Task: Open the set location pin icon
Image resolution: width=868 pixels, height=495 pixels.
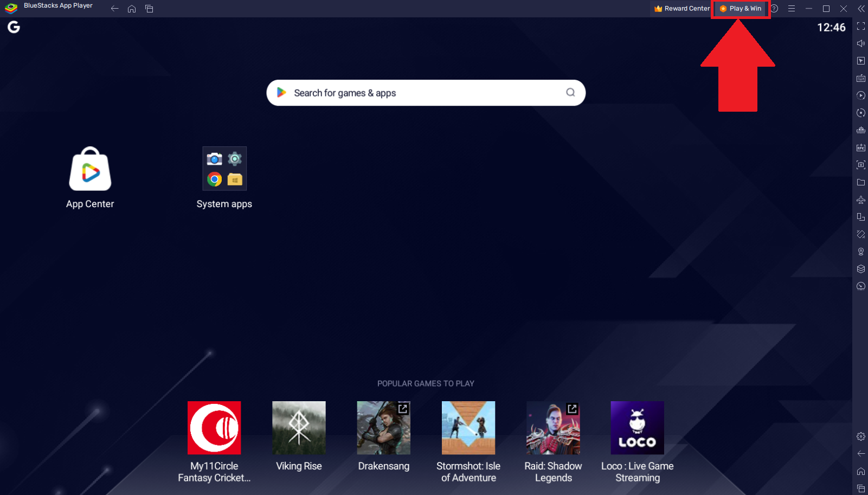Action: (x=861, y=252)
